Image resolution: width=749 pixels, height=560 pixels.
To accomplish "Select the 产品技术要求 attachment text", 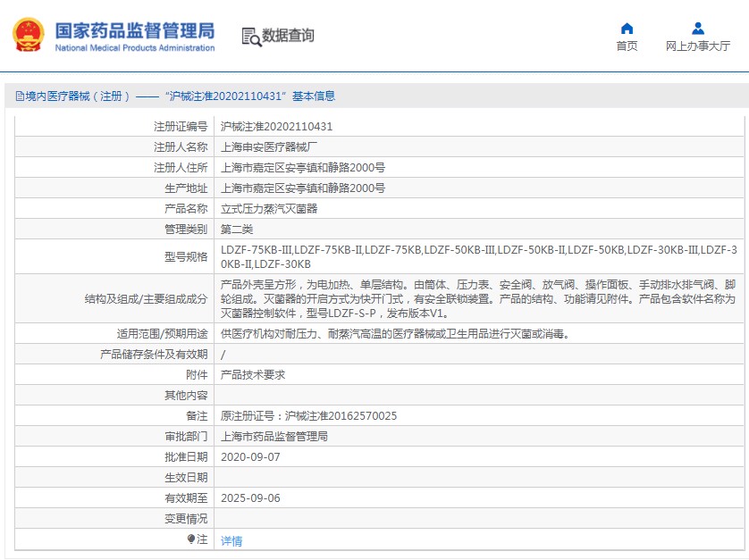I will tap(253, 375).
